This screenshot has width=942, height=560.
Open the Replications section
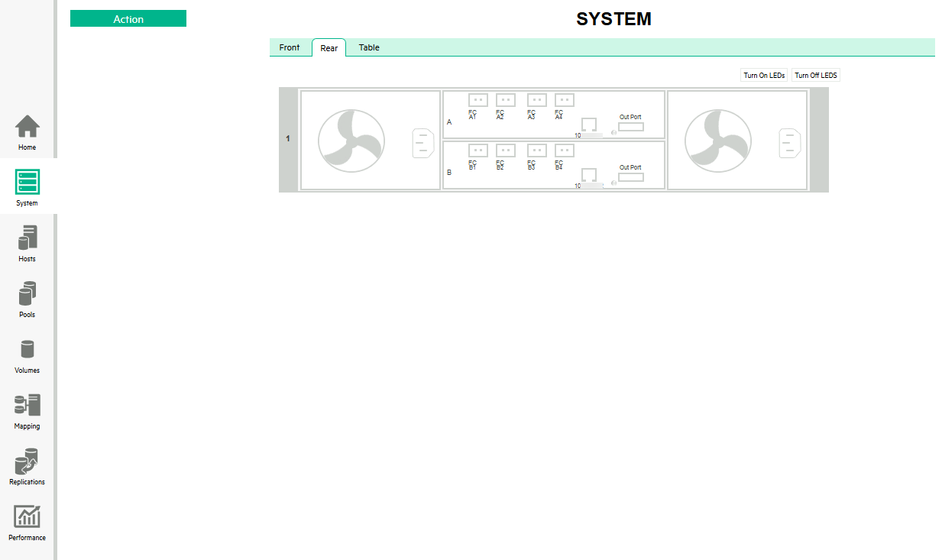[x=28, y=467]
